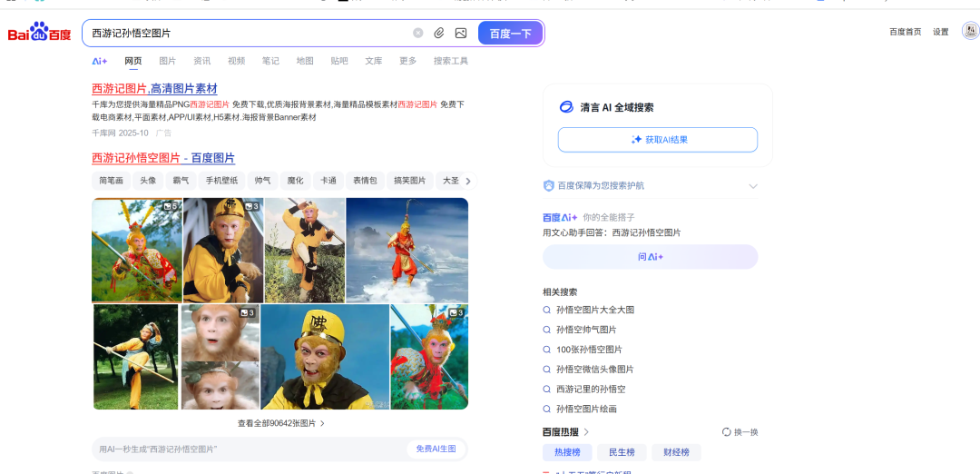Viewport: 980px width, 474px height.
Task: Select the 民生榜 hot list tab
Action: (x=622, y=452)
